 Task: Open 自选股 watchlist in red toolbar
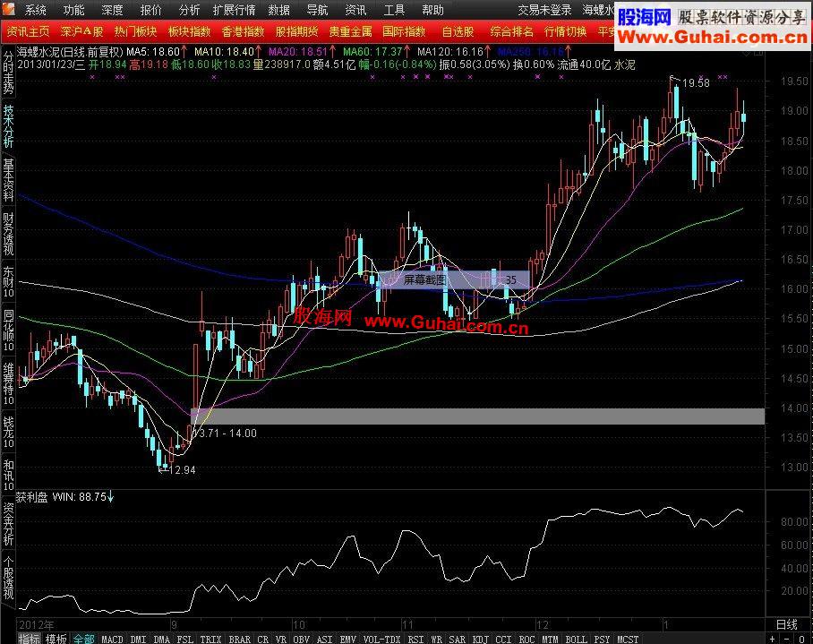tap(458, 31)
